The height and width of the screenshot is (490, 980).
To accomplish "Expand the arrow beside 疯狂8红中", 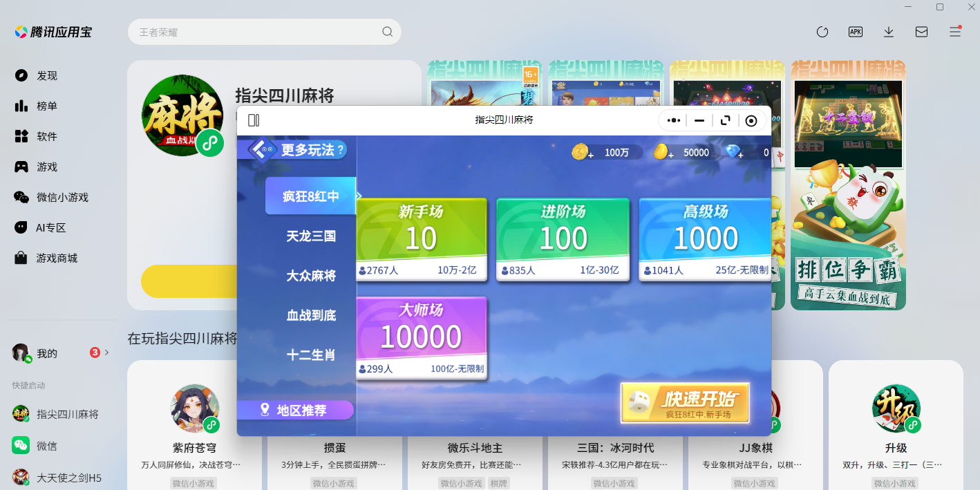I will 359,196.
